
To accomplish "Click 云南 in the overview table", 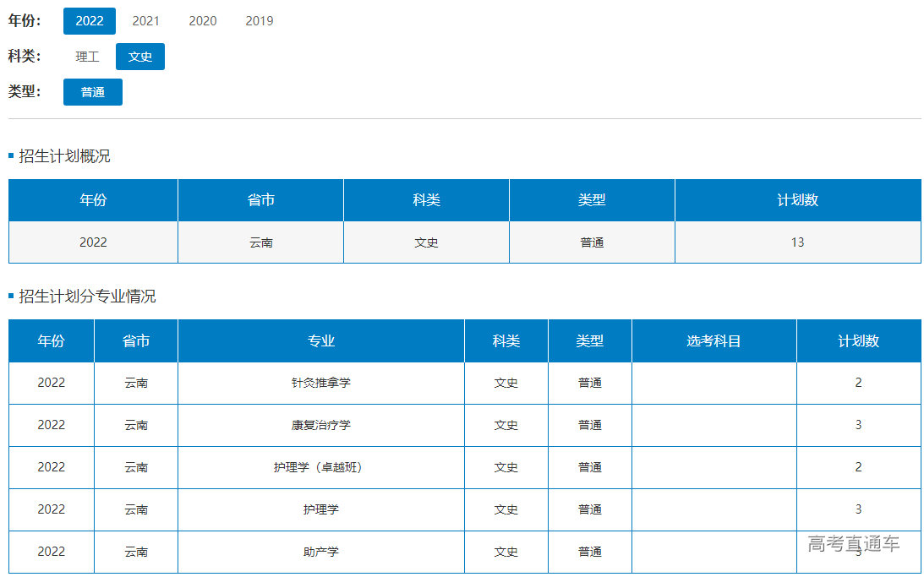I will [260, 242].
